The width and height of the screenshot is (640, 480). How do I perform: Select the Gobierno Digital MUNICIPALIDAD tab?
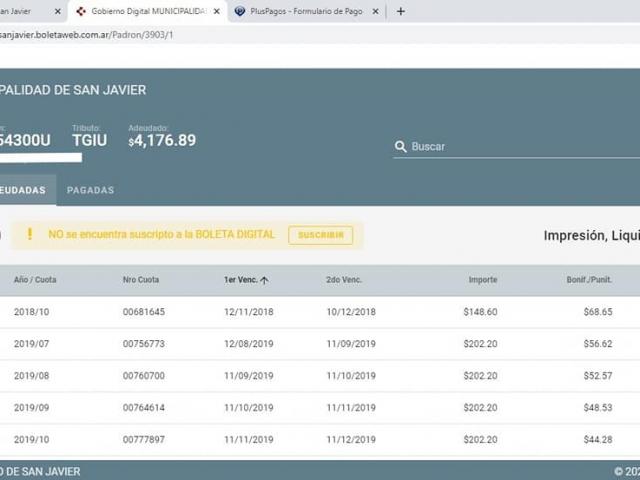[x=149, y=11]
